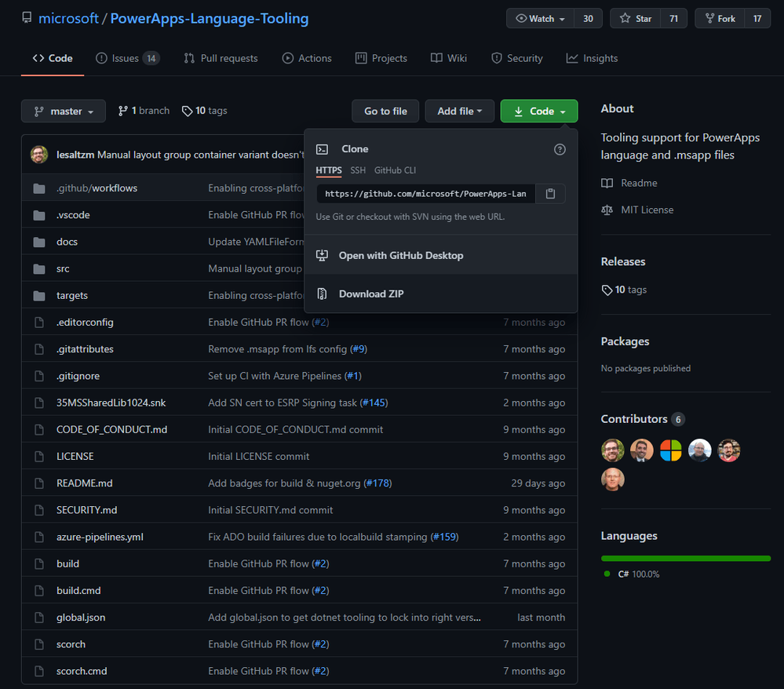784x689 pixels.
Task: Open the CODE_OF_CONDUCT.md file
Action: tap(112, 430)
